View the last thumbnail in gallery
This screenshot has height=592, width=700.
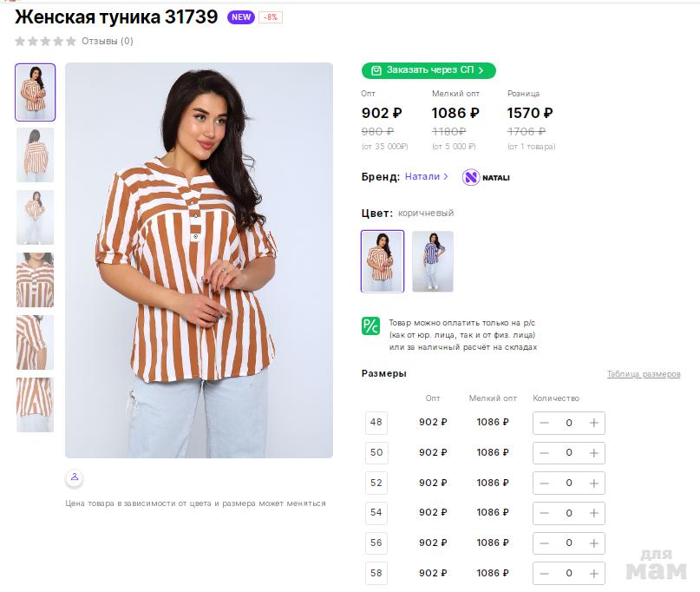35,405
